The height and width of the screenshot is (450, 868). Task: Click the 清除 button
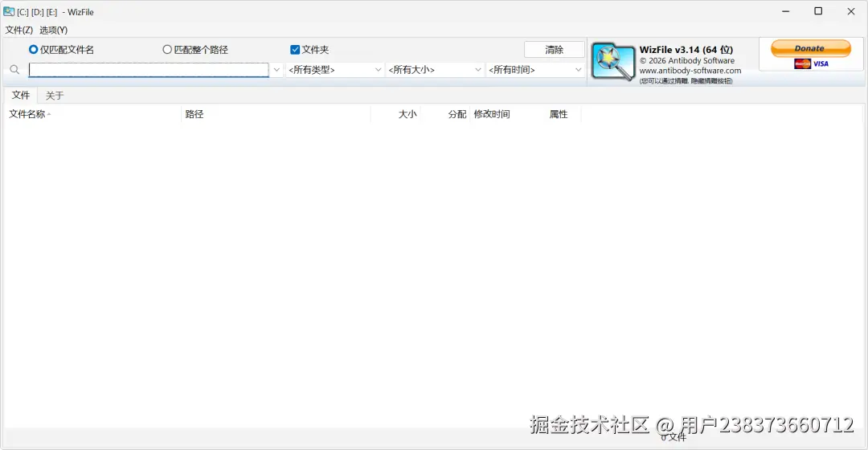click(x=554, y=49)
